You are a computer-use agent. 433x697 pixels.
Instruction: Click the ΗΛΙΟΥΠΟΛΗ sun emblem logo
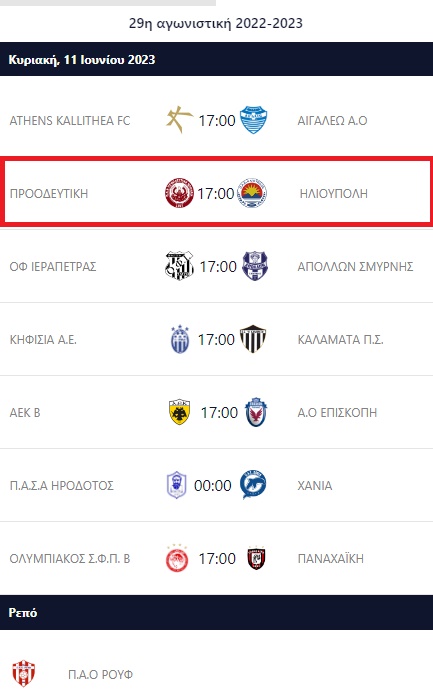(252, 193)
